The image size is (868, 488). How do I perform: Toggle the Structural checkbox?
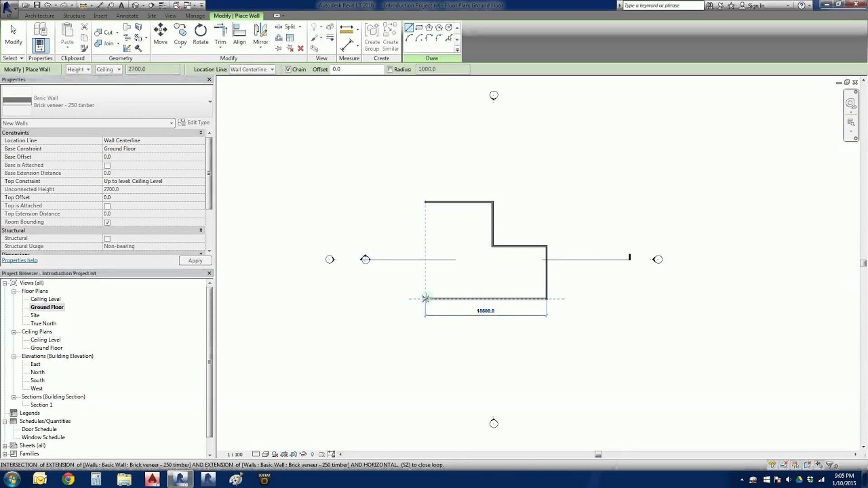tap(107, 239)
